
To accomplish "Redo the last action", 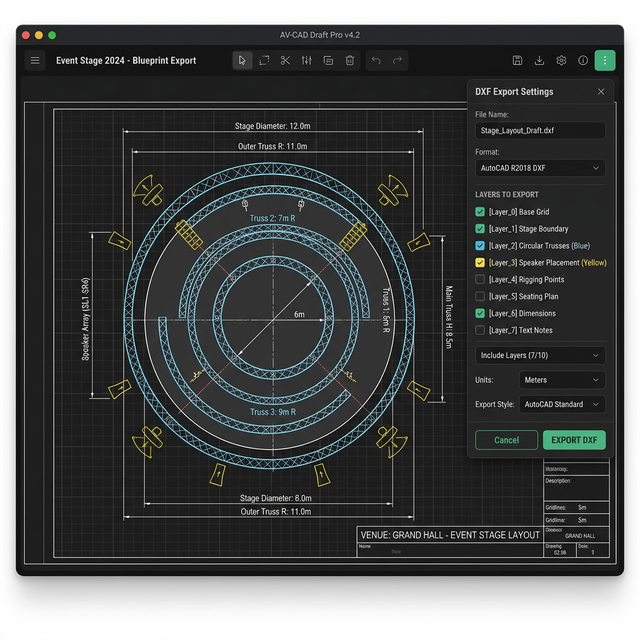I will (397, 60).
